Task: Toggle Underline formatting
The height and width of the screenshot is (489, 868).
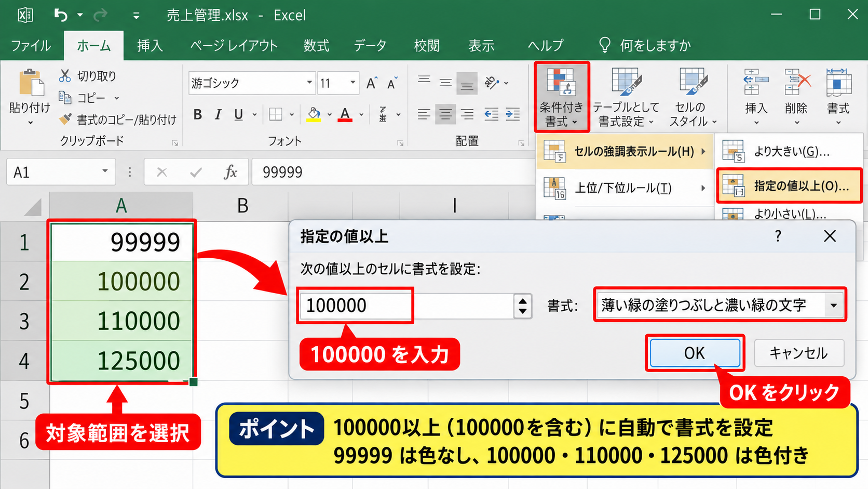Action: [238, 114]
